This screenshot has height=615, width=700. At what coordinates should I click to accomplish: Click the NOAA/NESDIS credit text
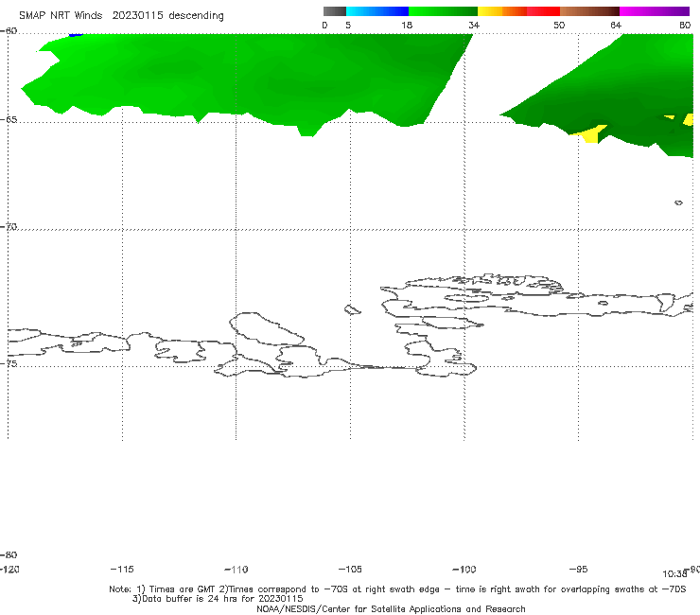[391, 608]
